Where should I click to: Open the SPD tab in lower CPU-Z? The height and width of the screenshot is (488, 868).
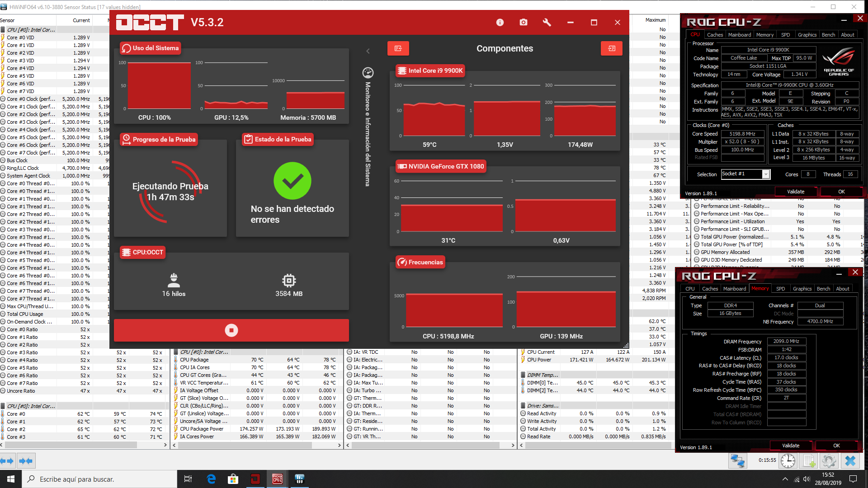coord(780,289)
